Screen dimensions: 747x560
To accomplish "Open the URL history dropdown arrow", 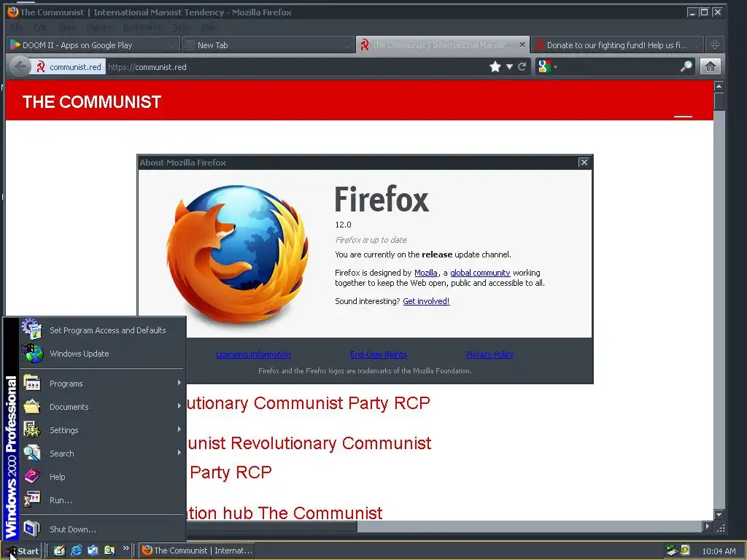I will tap(509, 66).
